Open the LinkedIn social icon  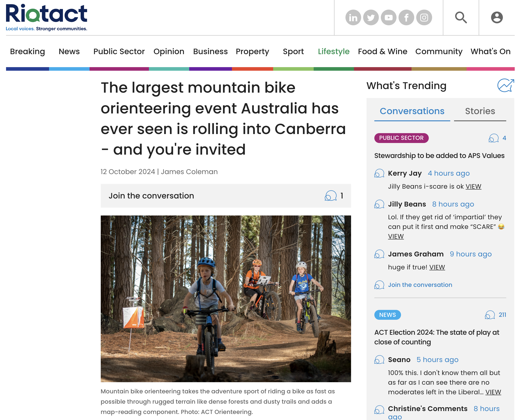pyautogui.click(x=353, y=17)
